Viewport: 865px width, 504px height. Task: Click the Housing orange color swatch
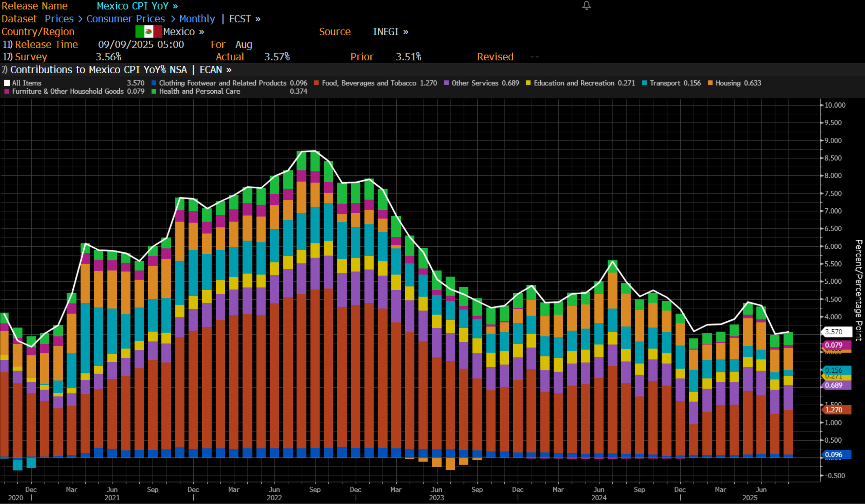click(x=710, y=83)
